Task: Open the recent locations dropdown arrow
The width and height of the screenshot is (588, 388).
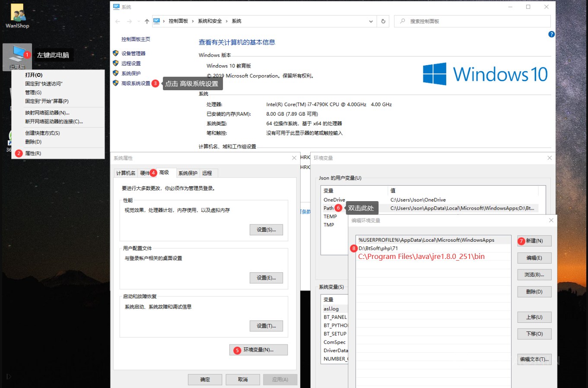Action: [139, 21]
